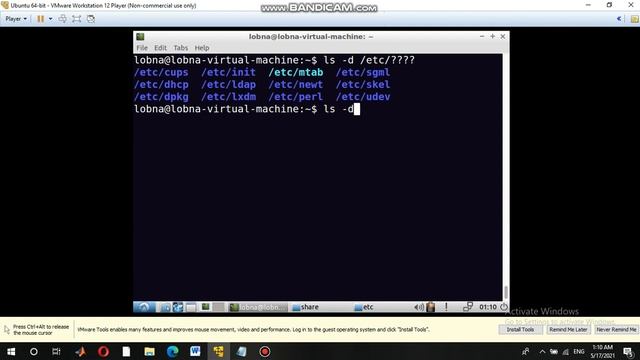Click on the /etc/udev directory entry
Viewport: 640px width, 360px height.
[363, 97]
